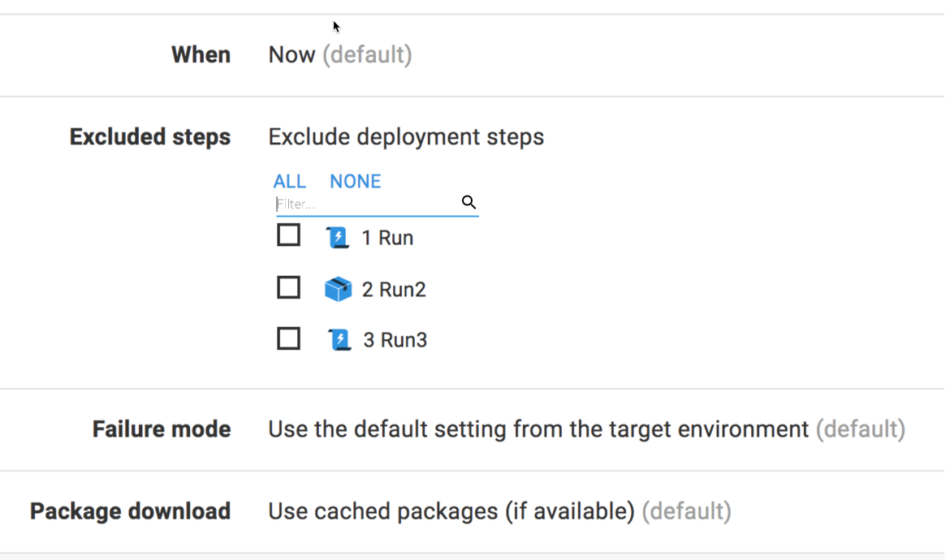Viewport: 950px width, 560px height.
Task: Click the script icon next to 3 Run3
Action: pyautogui.click(x=339, y=339)
